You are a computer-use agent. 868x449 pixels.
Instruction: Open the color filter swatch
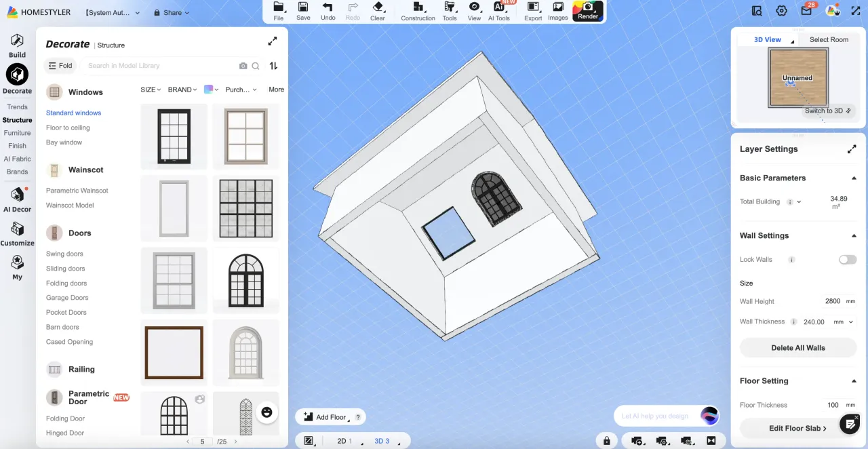(x=211, y=90)
